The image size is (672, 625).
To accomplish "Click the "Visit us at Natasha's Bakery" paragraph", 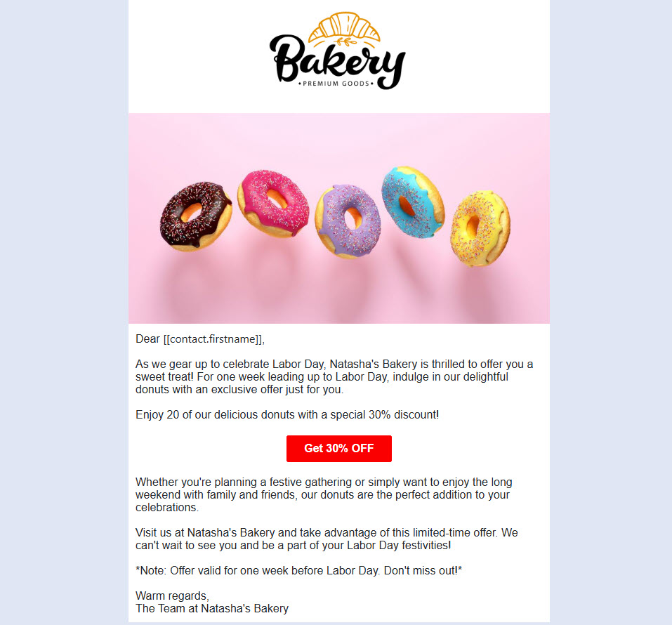I will pyautogui.click(x=327, y=539).
